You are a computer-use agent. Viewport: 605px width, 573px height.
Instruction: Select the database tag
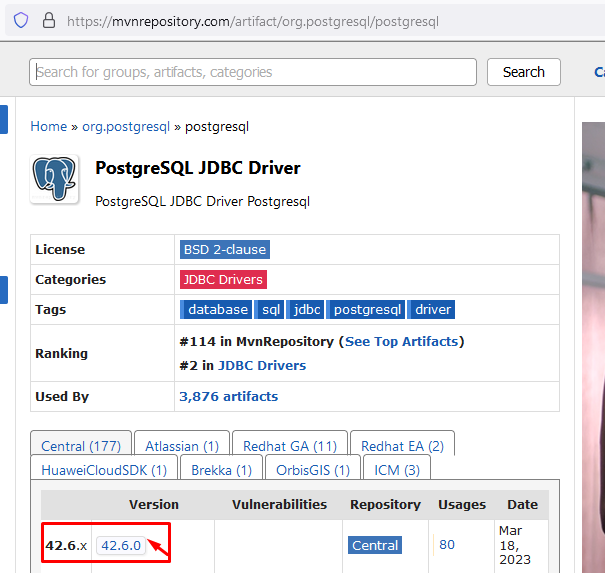point(216,309)
